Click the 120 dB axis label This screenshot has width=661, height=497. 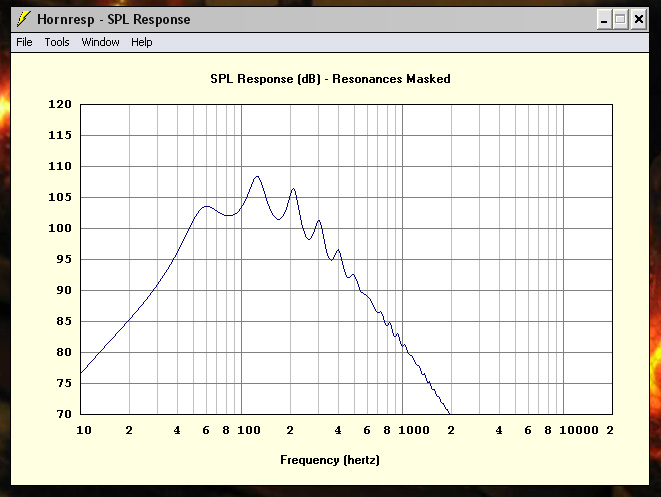coord(60,104)
